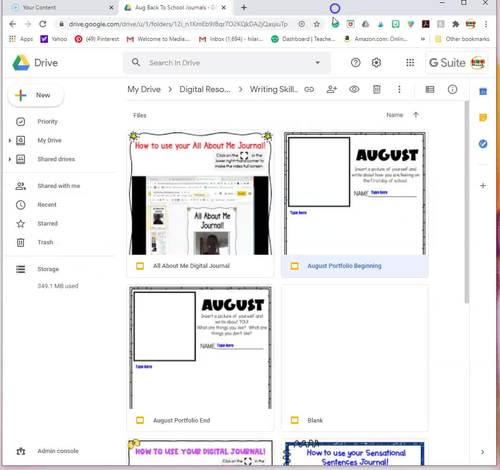Click the Get link icon in folder toolbar

tap(309, 89)
